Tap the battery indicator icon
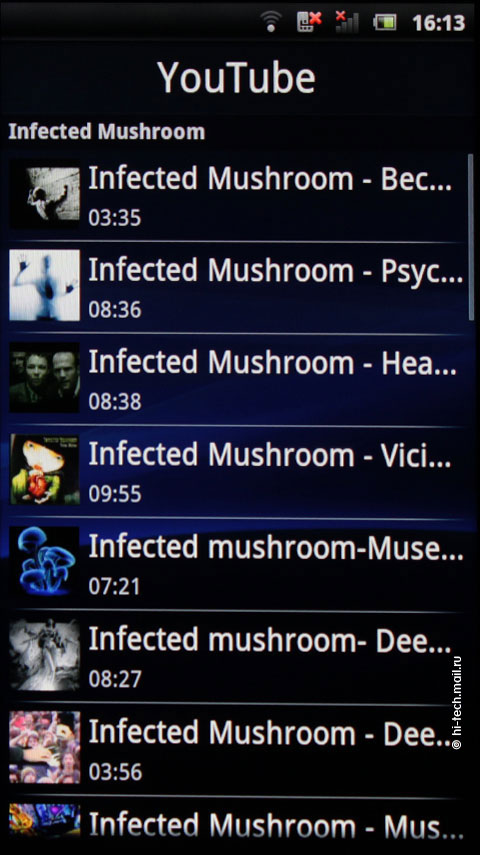 385,22
